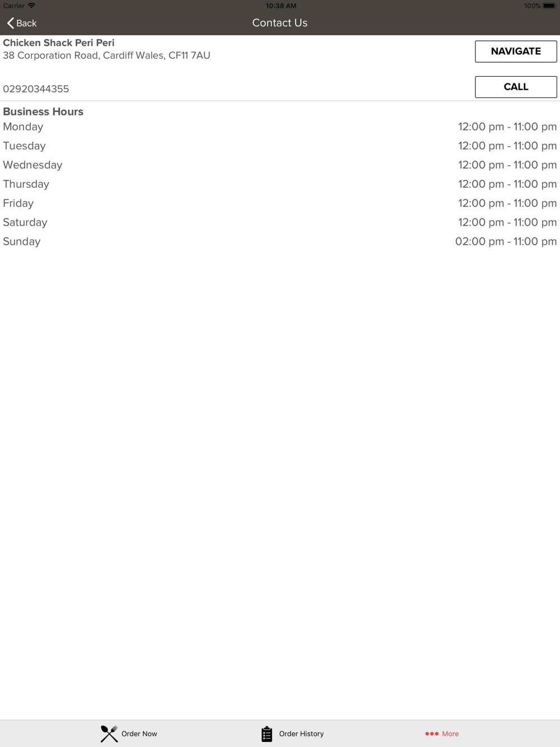Tap the Business Hours heading
This screenshot has width=560, height=747.
43,111
